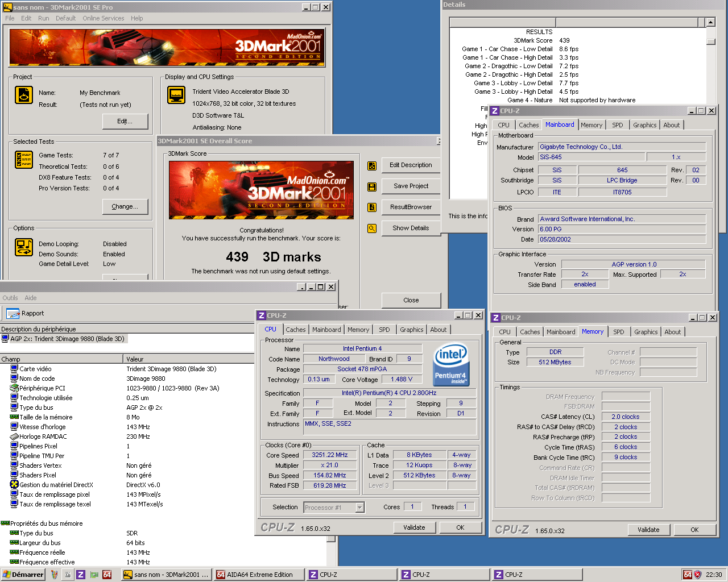This screenshot has width=728, height=582.
Task: Click the taskbar clock showing 22:30
Action: (714, 575)
